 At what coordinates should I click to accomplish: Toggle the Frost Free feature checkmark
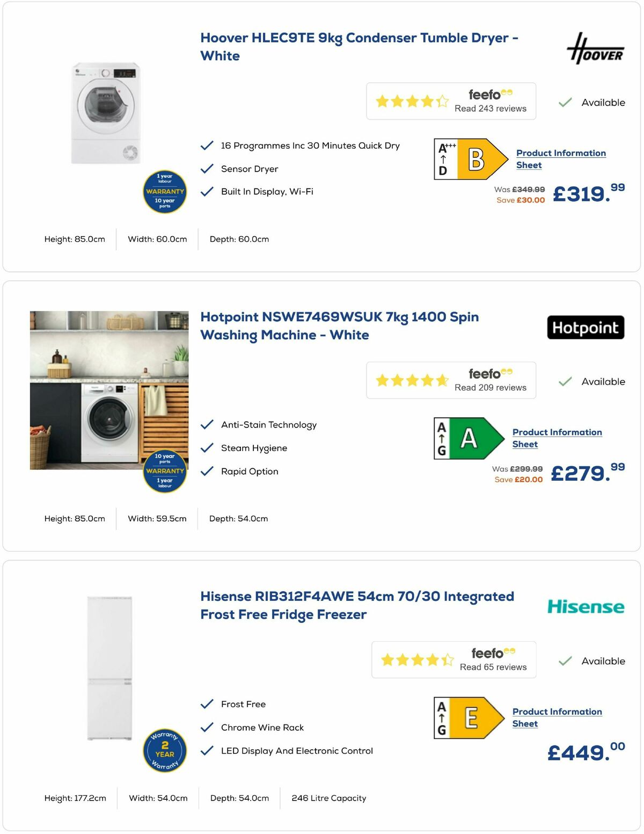[207, 704]
